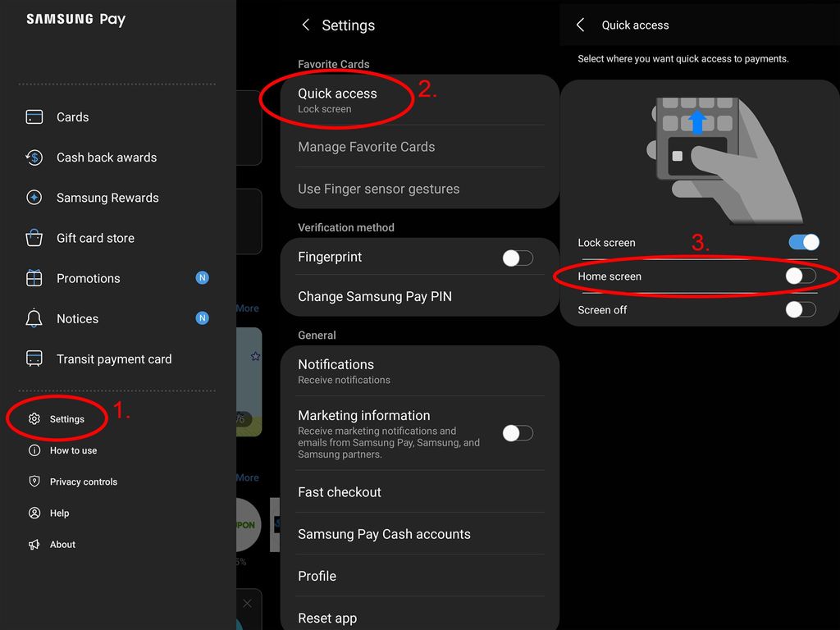Open Promotions with the new badge
The height and width of the screenshot is (630, 840).
[x=34, y=277]
